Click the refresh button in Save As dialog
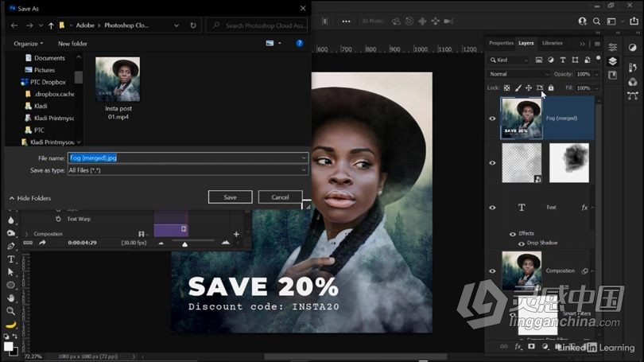Screen dimensions: 644x362 (193, 25)
